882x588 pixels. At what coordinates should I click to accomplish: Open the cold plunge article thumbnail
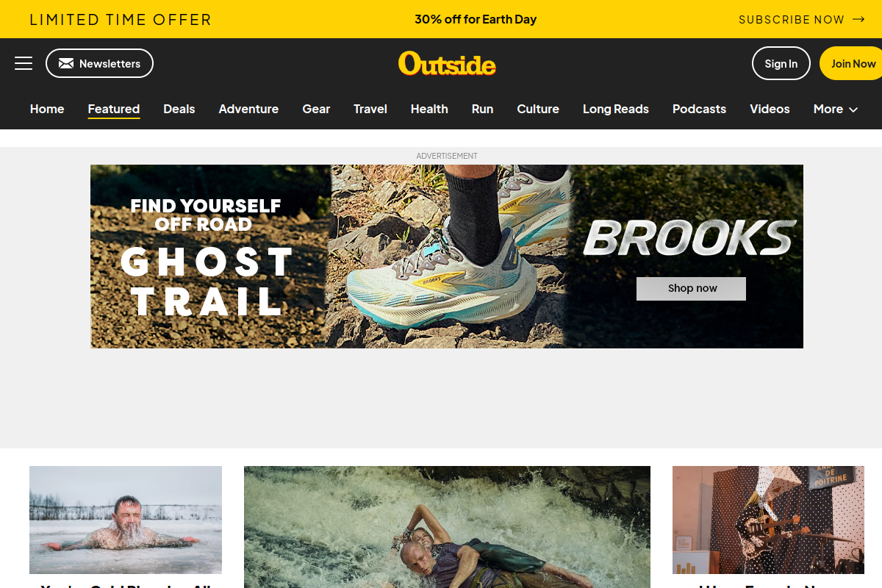pyautogui.click(x=126, y=520)
